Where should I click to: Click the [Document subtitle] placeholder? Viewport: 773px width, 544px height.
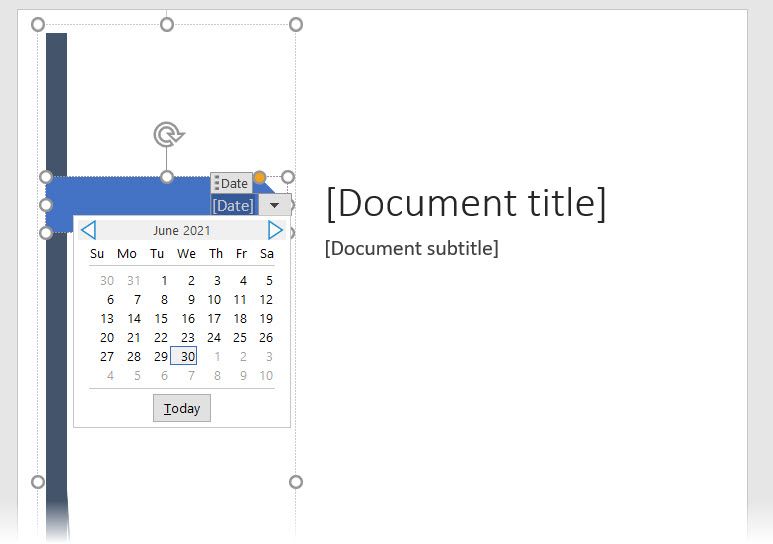point(412,248)
